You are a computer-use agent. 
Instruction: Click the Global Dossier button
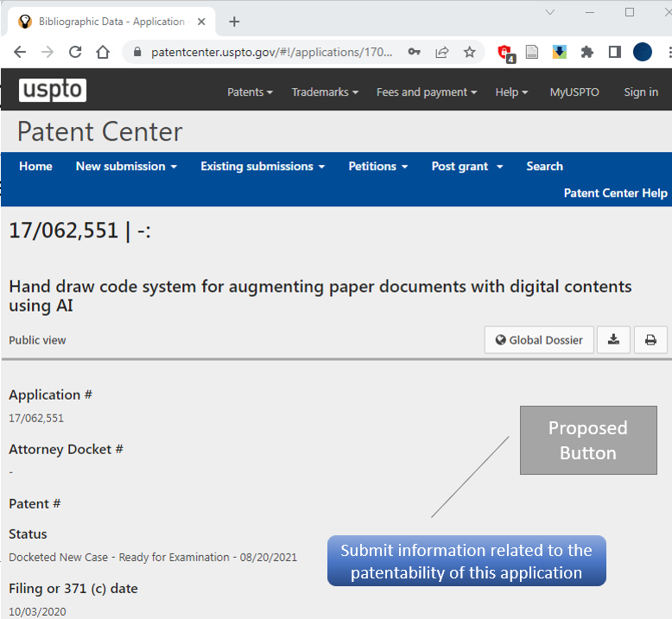[539, 340]
